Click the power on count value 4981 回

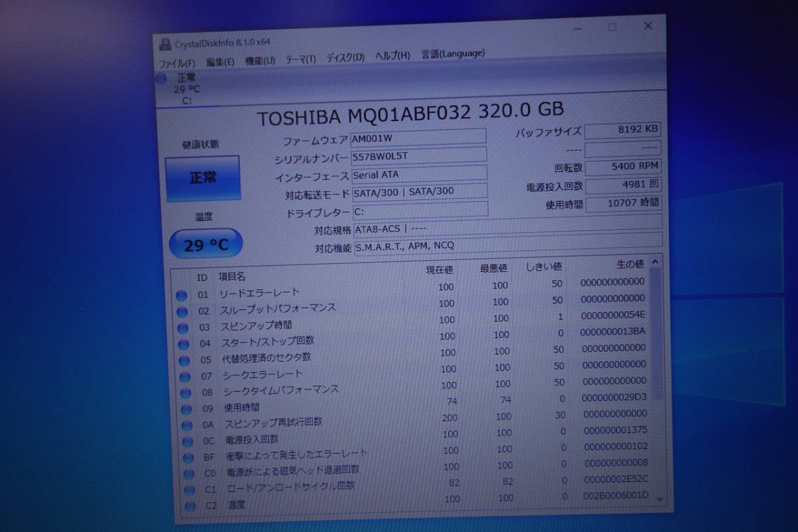624,185
